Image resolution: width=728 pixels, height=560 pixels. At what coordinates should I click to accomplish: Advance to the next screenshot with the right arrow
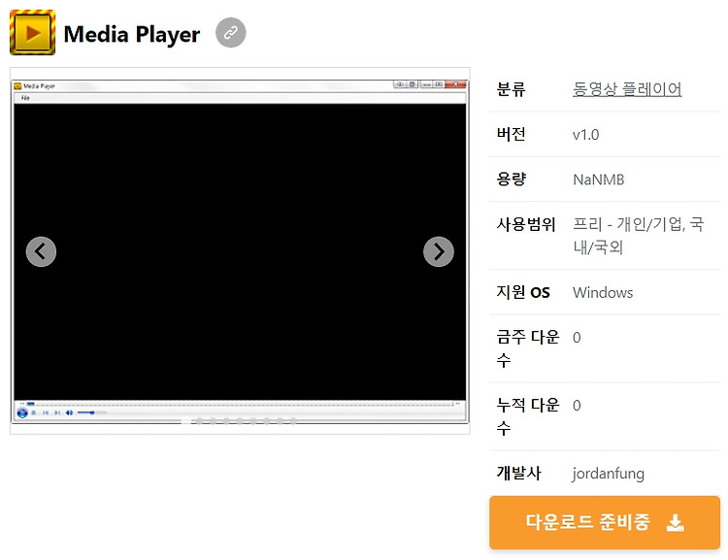coord(439,251)
